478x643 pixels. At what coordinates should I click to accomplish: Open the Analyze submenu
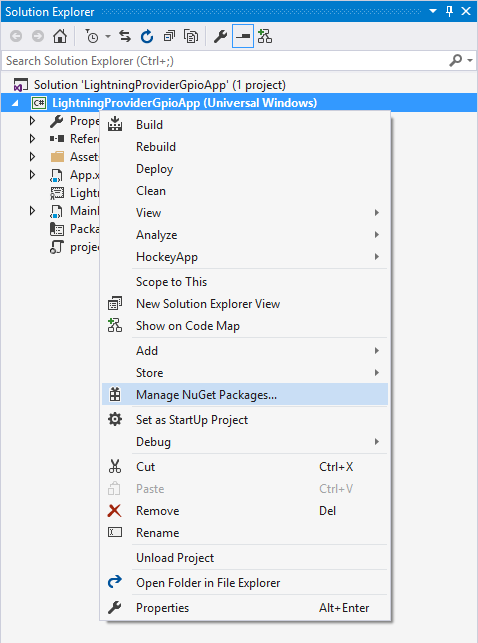[245, 235]
